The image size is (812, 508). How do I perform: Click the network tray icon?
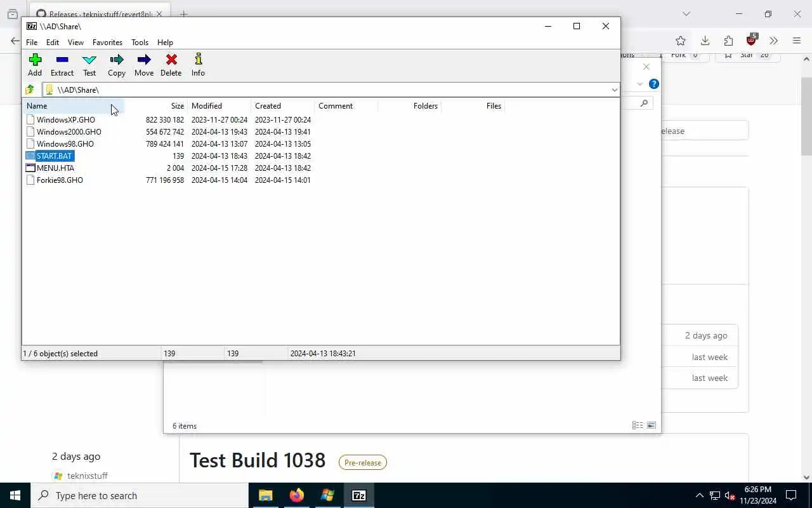[x=714, y=495]
